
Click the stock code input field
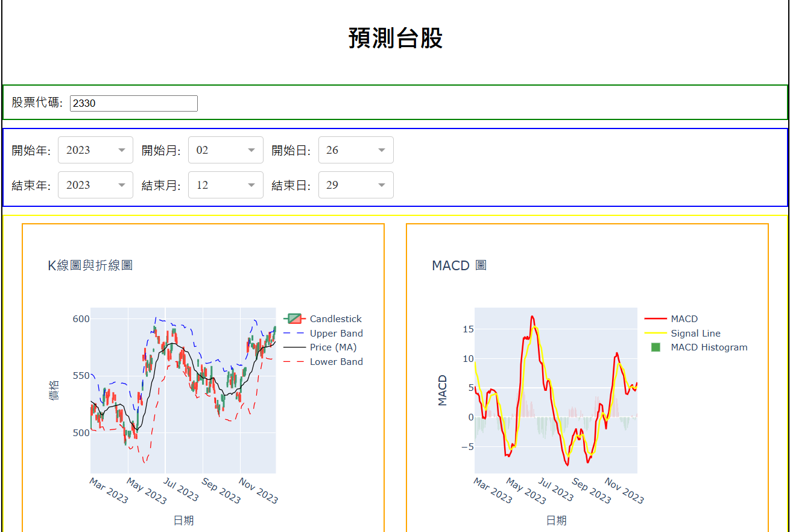click(x=134, y=103)
